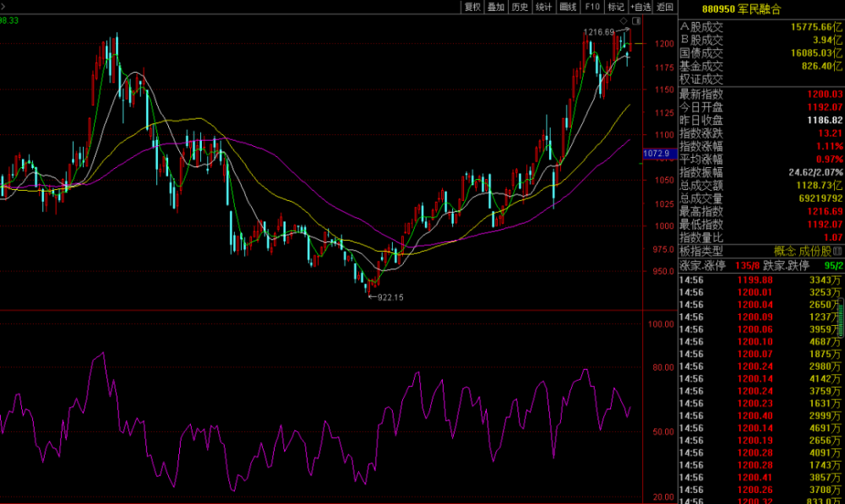Screen dimensions: 845x504
Task: Click the 1216.69 high price label
Action: [x=599, y=32]
